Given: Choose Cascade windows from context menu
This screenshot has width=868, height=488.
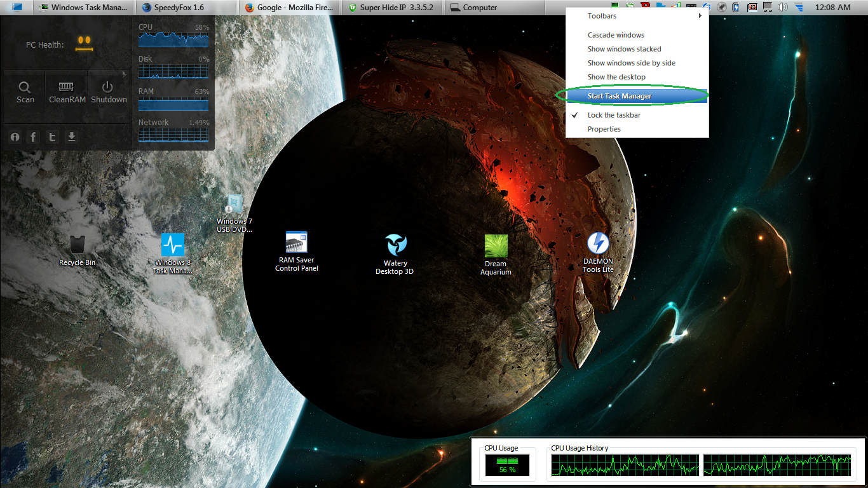Looking at the screenshot, I should coord(637,35).
